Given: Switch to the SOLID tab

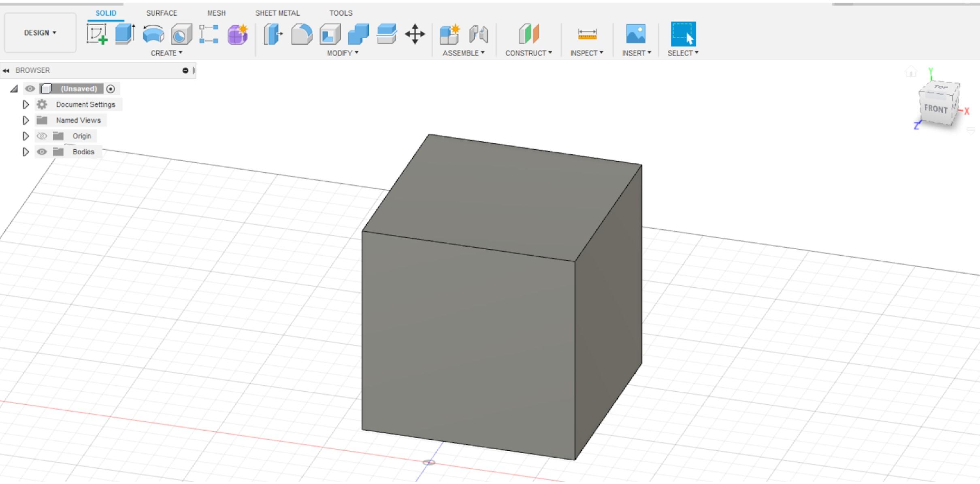Looking at the screenshot, I should (x=106, y=13).
